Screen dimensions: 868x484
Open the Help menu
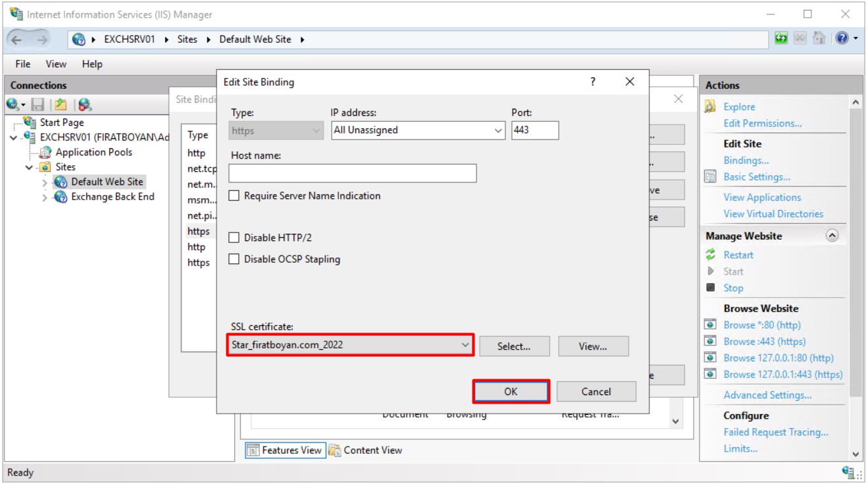coord(92,64)
